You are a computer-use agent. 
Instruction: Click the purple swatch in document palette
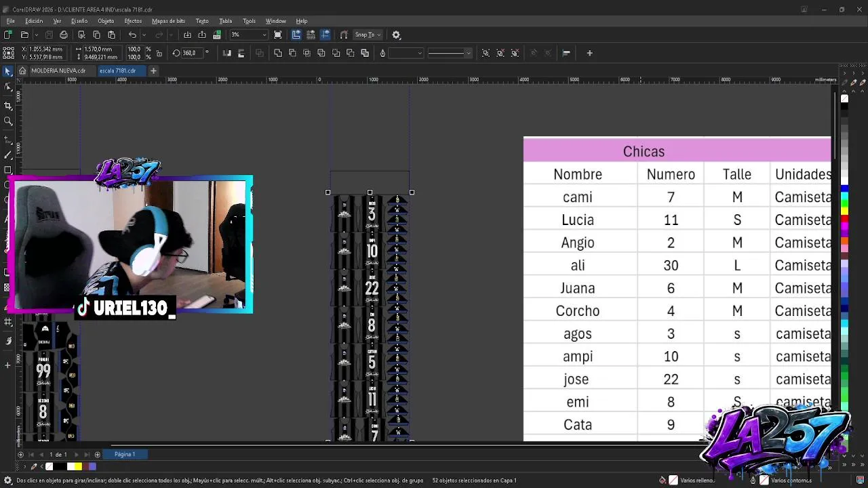click(93, 466)
